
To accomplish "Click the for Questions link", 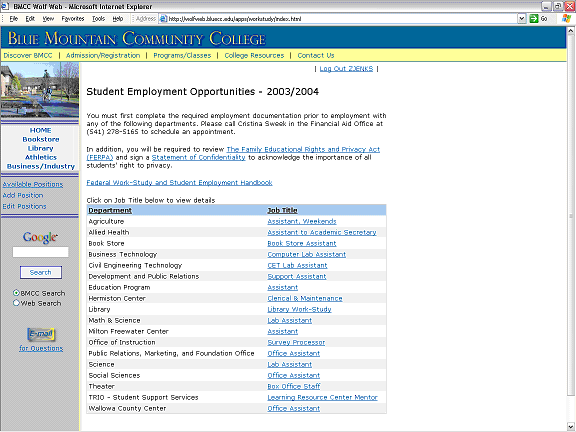I will click(x=41, y=348).
